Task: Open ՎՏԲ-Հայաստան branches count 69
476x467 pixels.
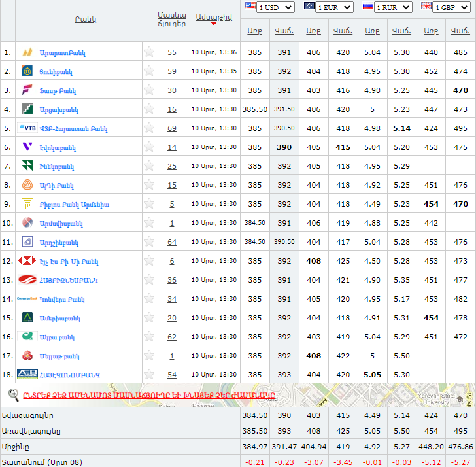Action: point(172,128)
